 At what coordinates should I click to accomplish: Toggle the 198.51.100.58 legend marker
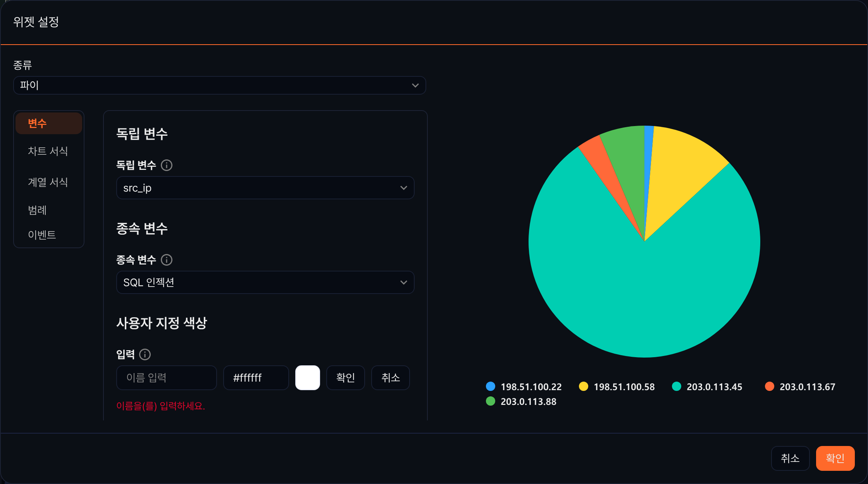(584, 386)
